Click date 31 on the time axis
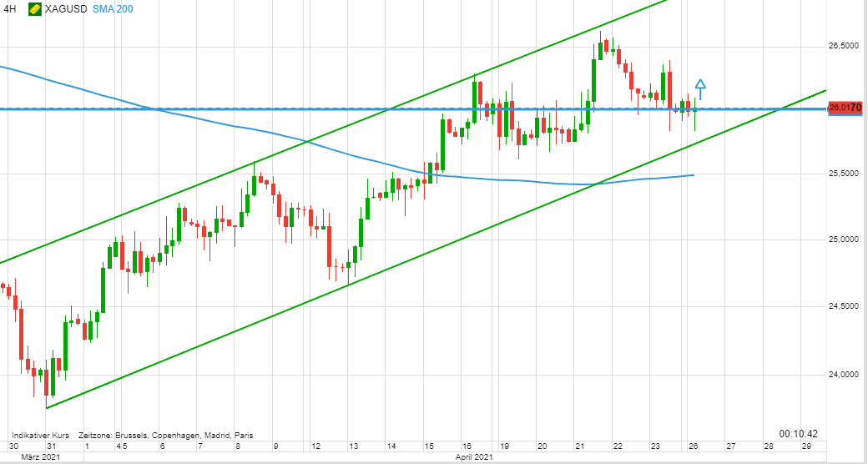The image size is (868, 464). (51, 446)
